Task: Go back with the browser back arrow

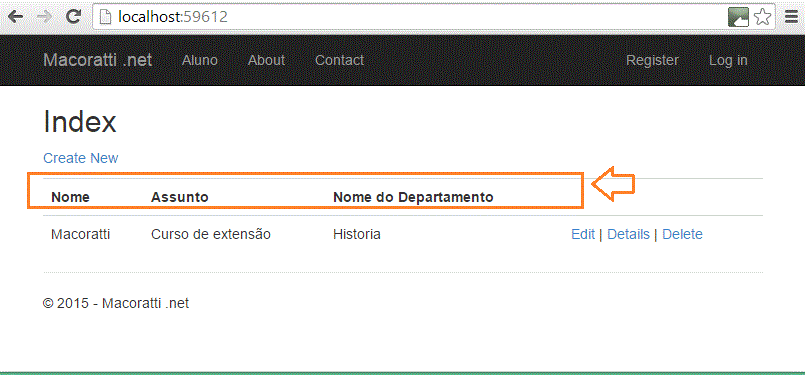Action: pyautogui.click(x=16, y=17)
